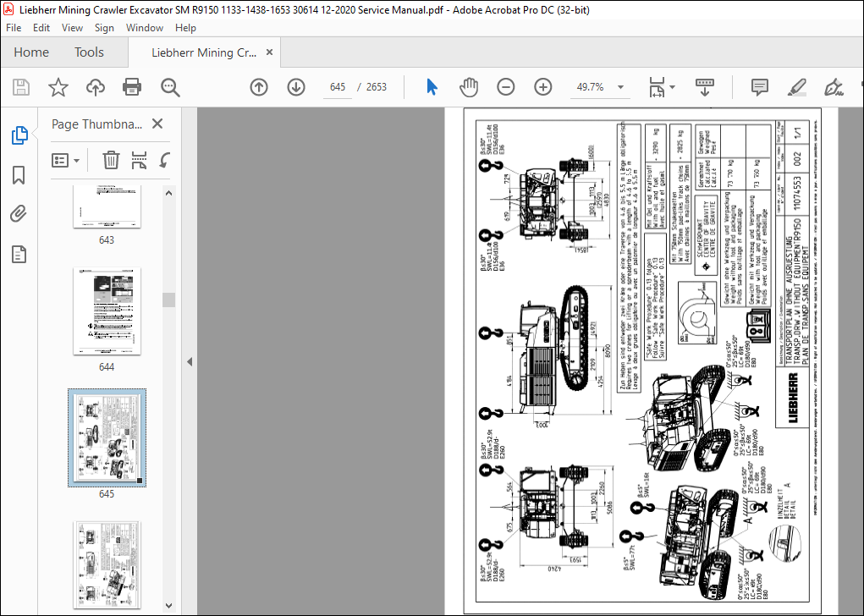Click thumbnail panel scroll down arrow
Image resolution: width=864 pixels, height=616 pixels.
[168, 606]
